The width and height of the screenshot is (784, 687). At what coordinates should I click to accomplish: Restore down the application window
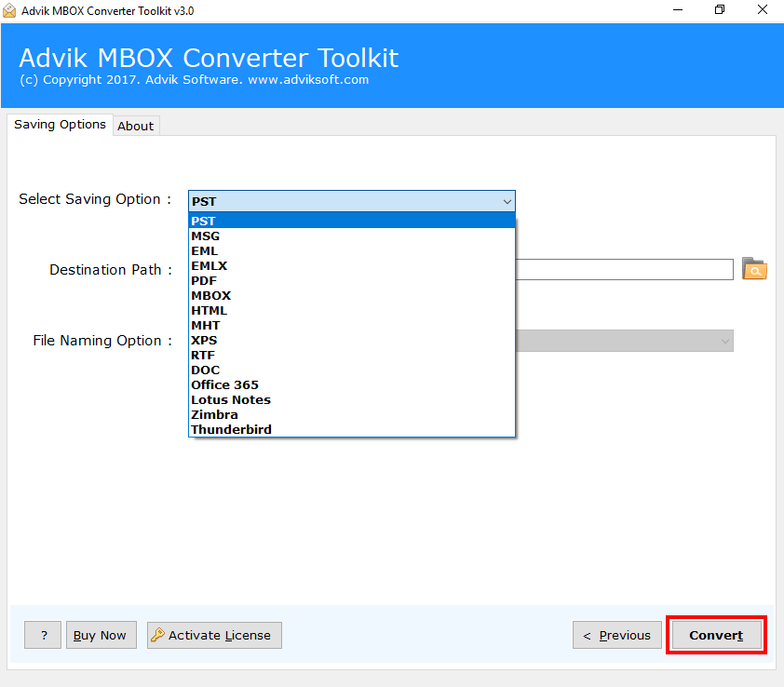point(720,10)
